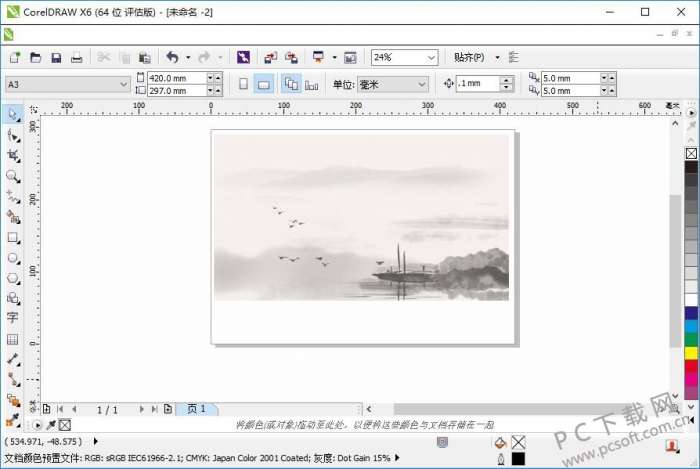Pick the cyan swatch in the palette
This screenshot has height=469, width=700.
[691, 327]
